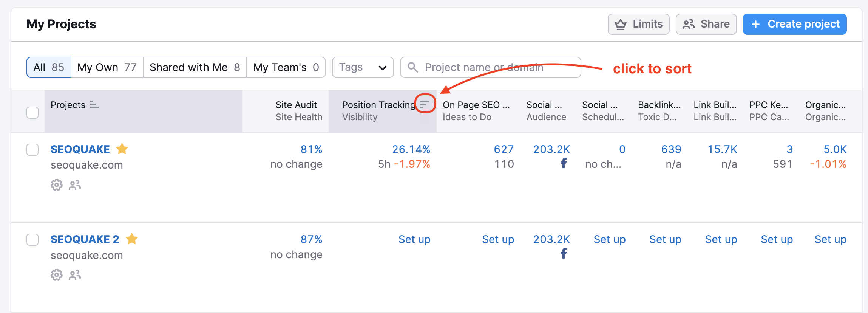Toggle favorite star on SEOQUAKE 2
This screenshot has height=313, width=868.
(132, 239)
